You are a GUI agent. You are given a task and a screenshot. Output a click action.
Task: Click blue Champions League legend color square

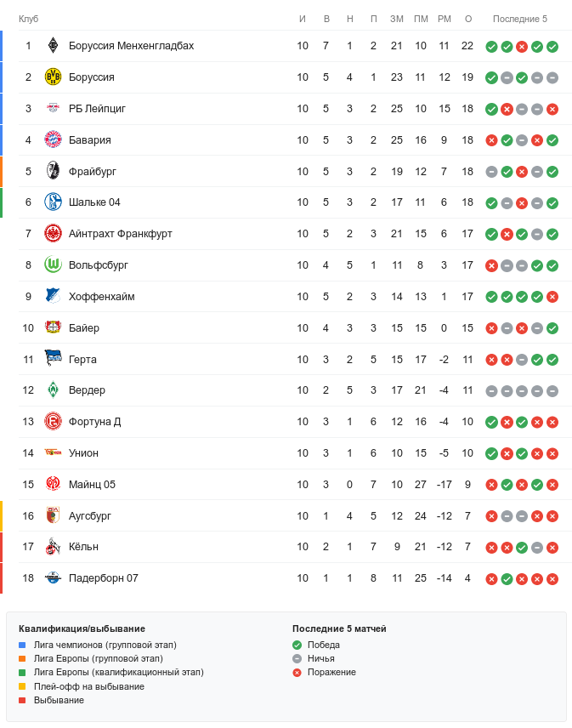(x=22, y=646)
